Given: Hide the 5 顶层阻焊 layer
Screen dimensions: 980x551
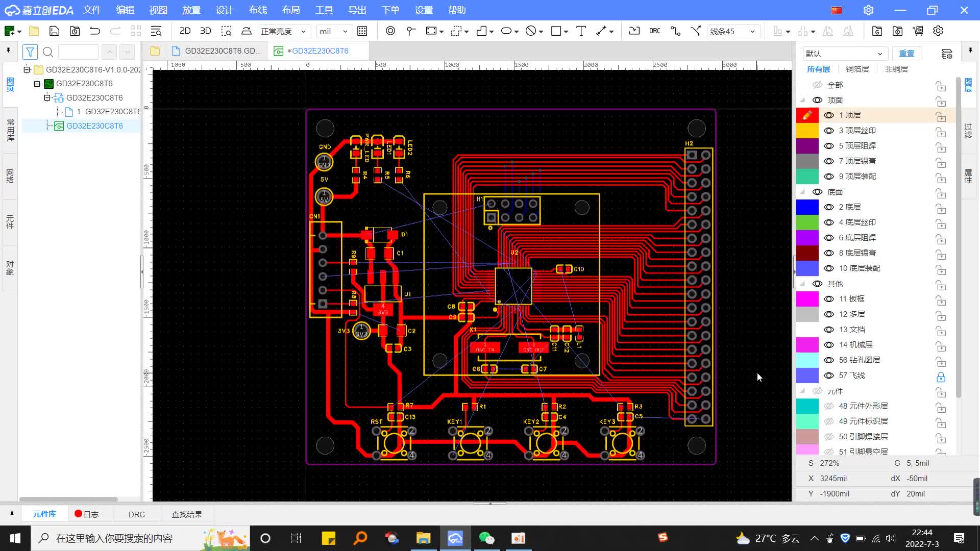Looking at the screenshot, I should coord(829,146).
